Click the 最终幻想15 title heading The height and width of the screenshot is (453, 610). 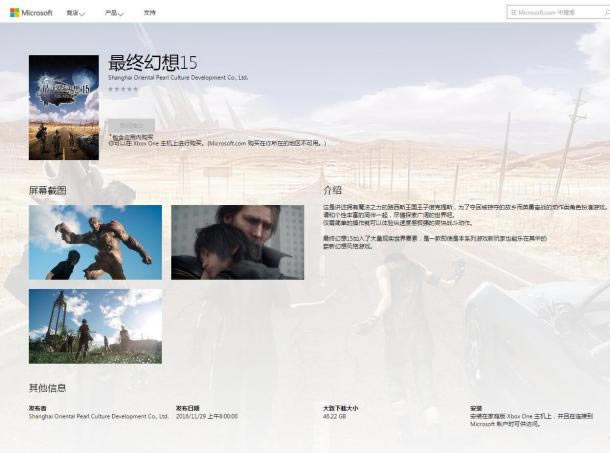coord(153,62)
